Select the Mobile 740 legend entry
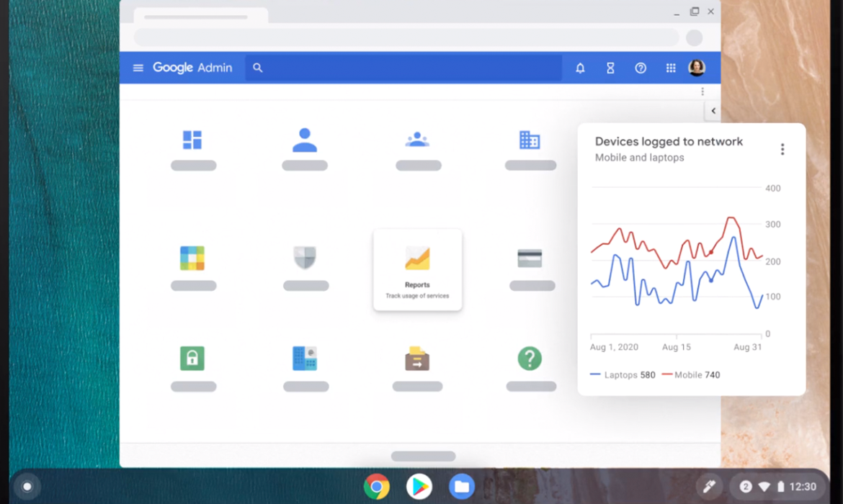This screenshot has height=504, width=843. (x=691, y=375)
